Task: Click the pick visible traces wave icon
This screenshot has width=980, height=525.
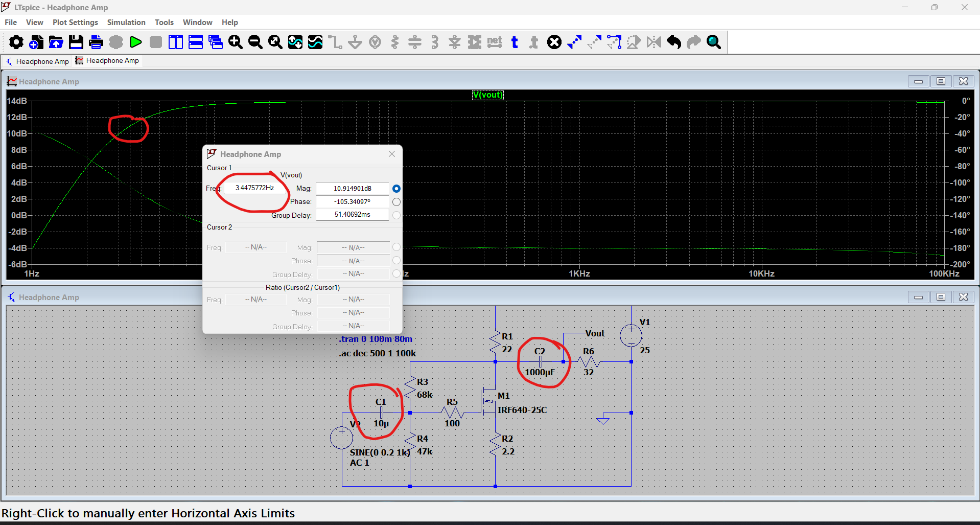Action: (x=315, y=42)
